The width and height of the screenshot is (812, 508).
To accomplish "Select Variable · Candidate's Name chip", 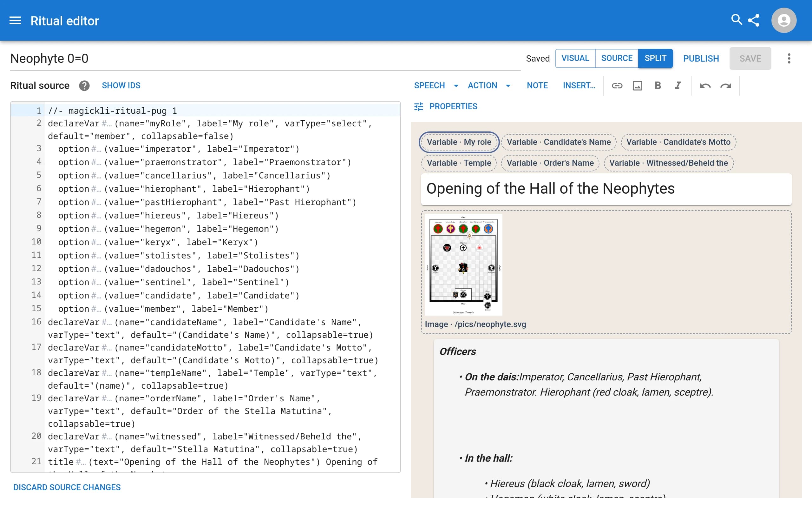I will coord(558,142).
